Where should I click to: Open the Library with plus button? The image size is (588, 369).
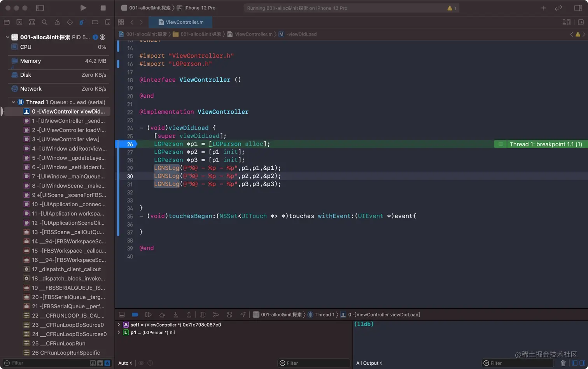(x=544, y=8)
